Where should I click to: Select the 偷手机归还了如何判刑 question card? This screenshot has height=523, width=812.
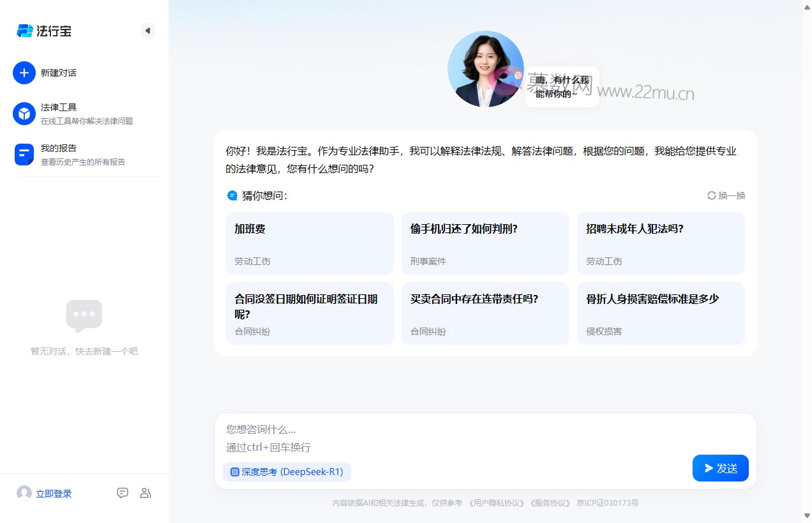coord(485,243)
